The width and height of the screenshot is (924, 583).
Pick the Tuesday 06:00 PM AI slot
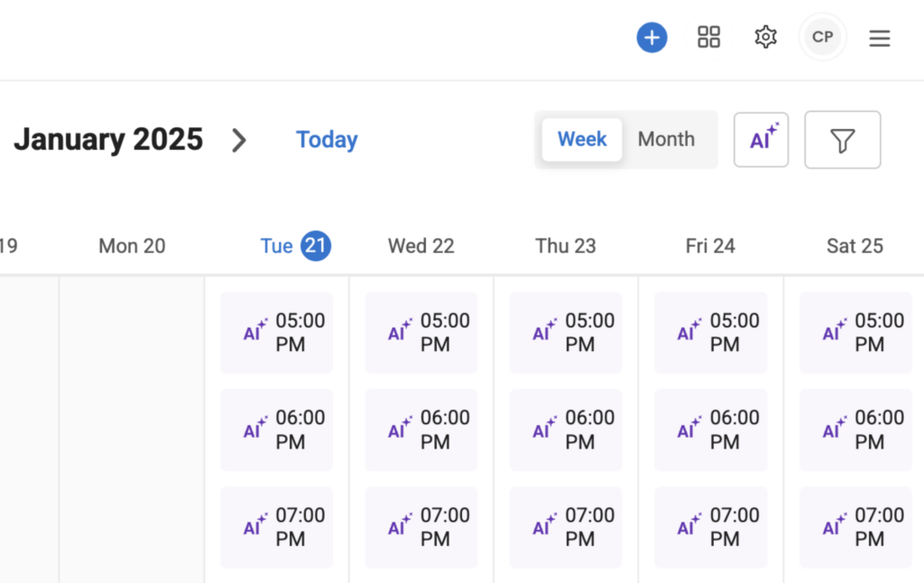(x=276, y=430)
